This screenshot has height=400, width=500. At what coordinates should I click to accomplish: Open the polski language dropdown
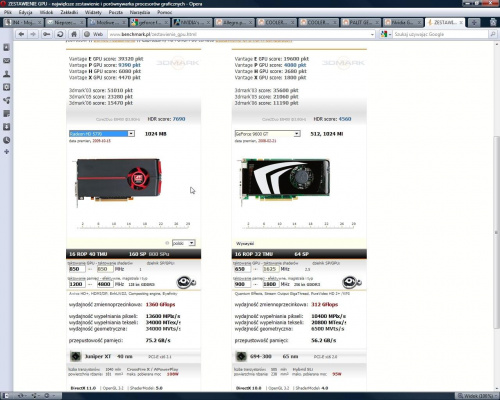pos(184,243)
